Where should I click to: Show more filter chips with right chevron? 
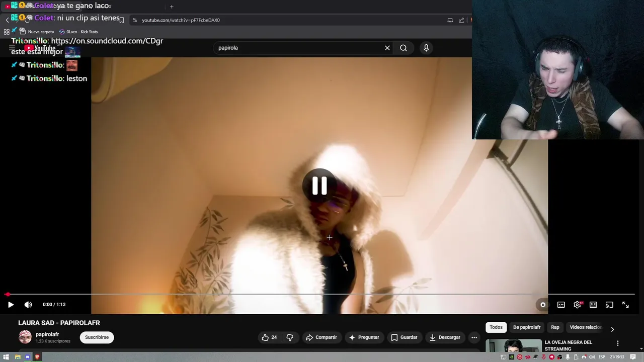[x=612, y=329]
